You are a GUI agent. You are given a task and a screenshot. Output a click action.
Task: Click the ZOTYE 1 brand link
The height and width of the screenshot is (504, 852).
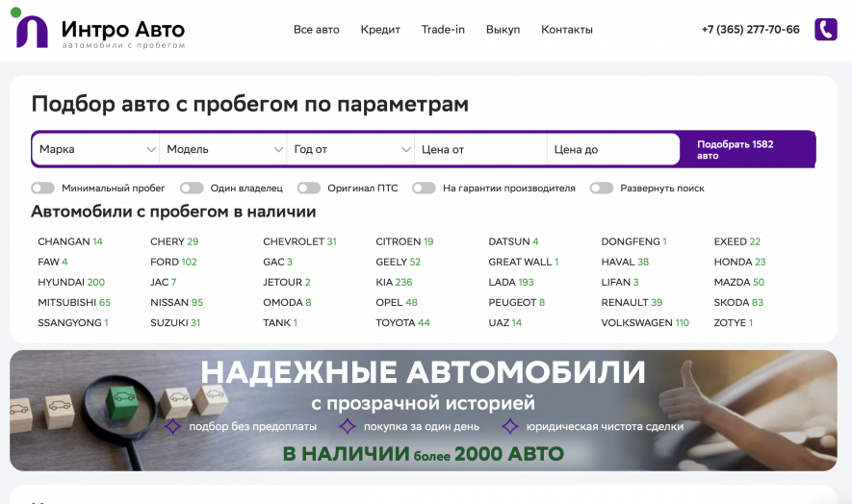(x=733, y=322)
